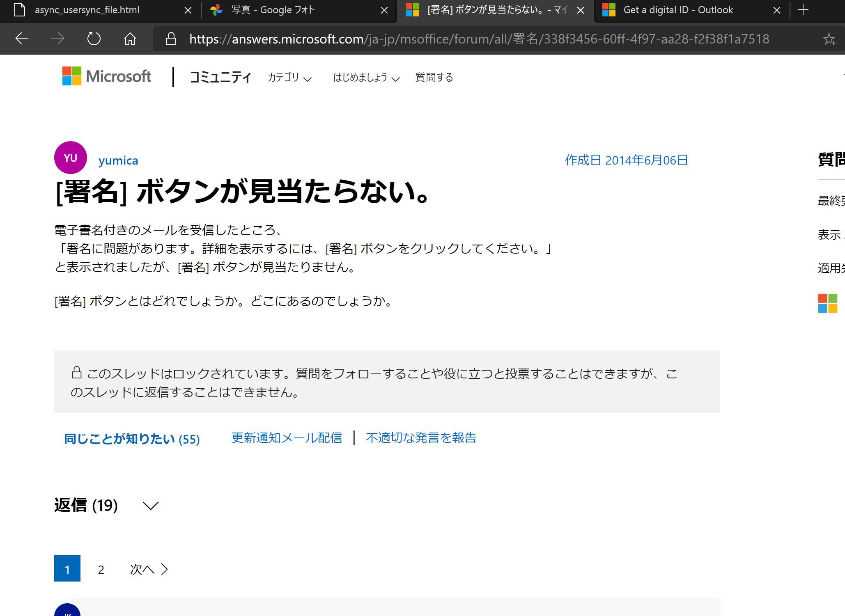Viewport: 845px width, 616px height.
Task: Click the browser forward arrow
Action: click(57, 39)
